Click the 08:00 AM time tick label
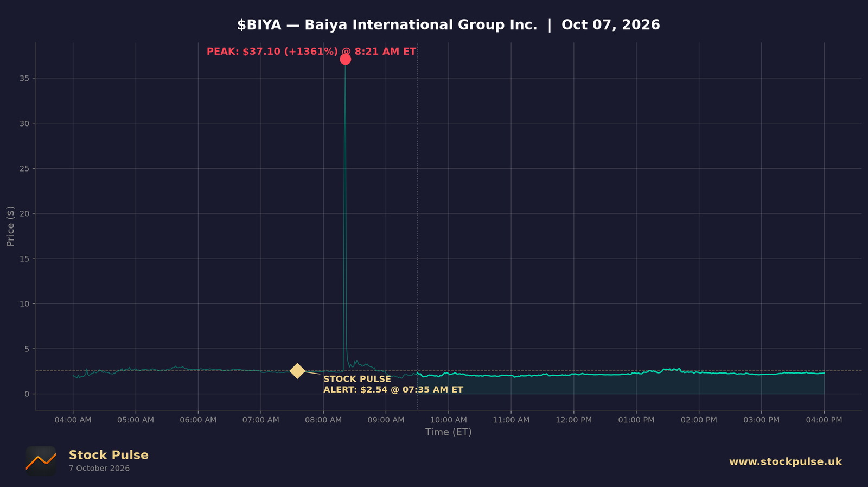Image resolution: width=868 pixels, height=487 pixels. click(x=323, y=420)
